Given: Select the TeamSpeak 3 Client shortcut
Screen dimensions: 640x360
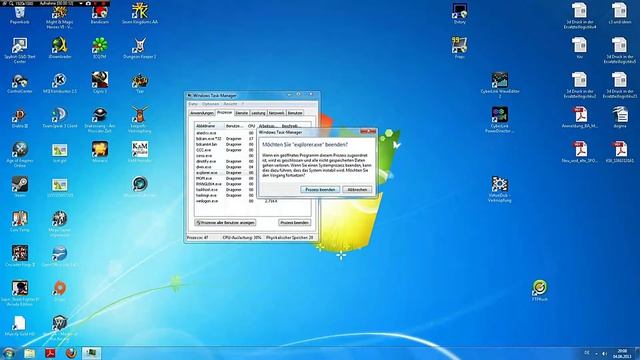Looking at the screenshot, I should coord(60,118).
